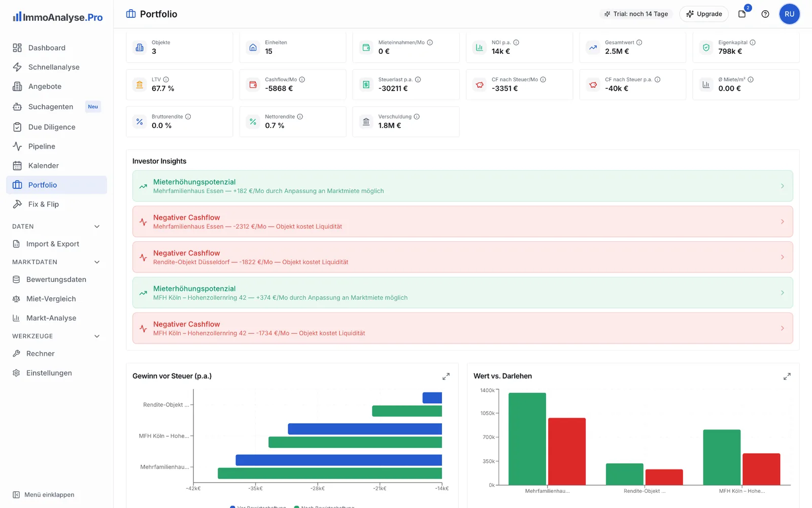
Task: Click the Miet-Vergleich scales icon
Action: pos(16,299)
